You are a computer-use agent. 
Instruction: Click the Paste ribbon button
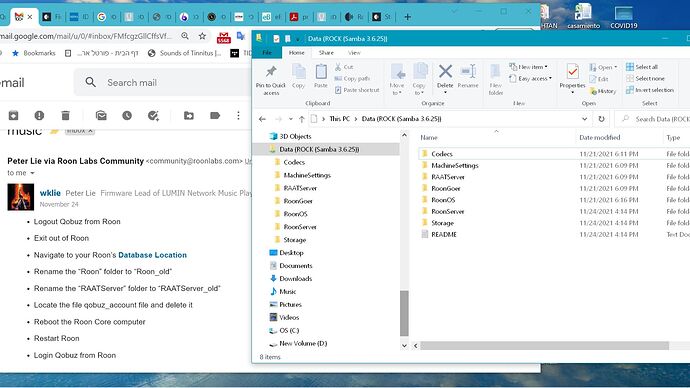click(321, 77)
